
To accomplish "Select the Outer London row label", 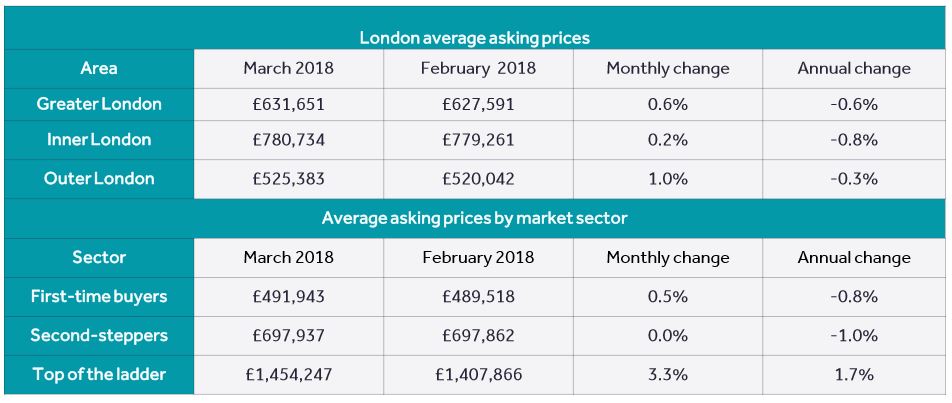I will [x=99, y=178].
